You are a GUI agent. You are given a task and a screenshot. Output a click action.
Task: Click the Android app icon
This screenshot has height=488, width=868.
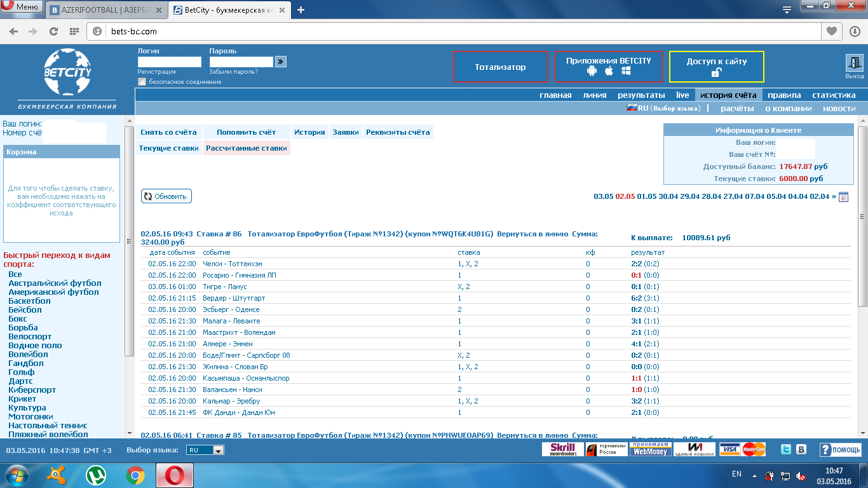pos(592,72)
